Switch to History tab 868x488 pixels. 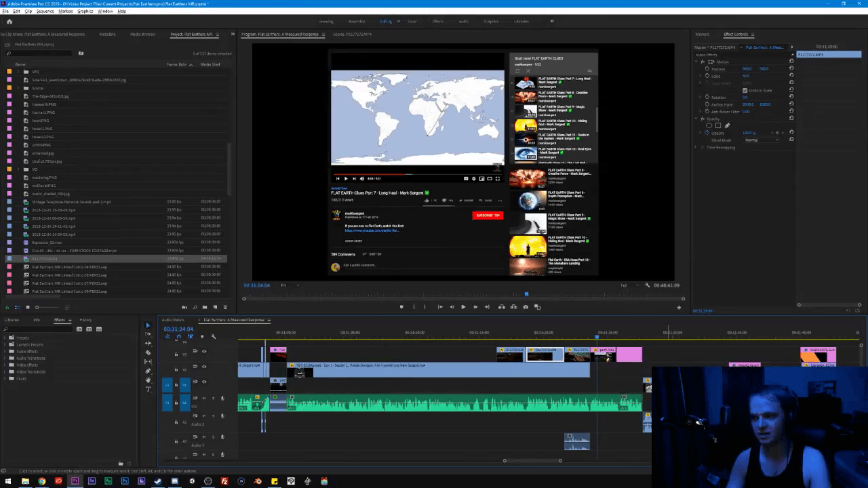(x=85, y=320)
